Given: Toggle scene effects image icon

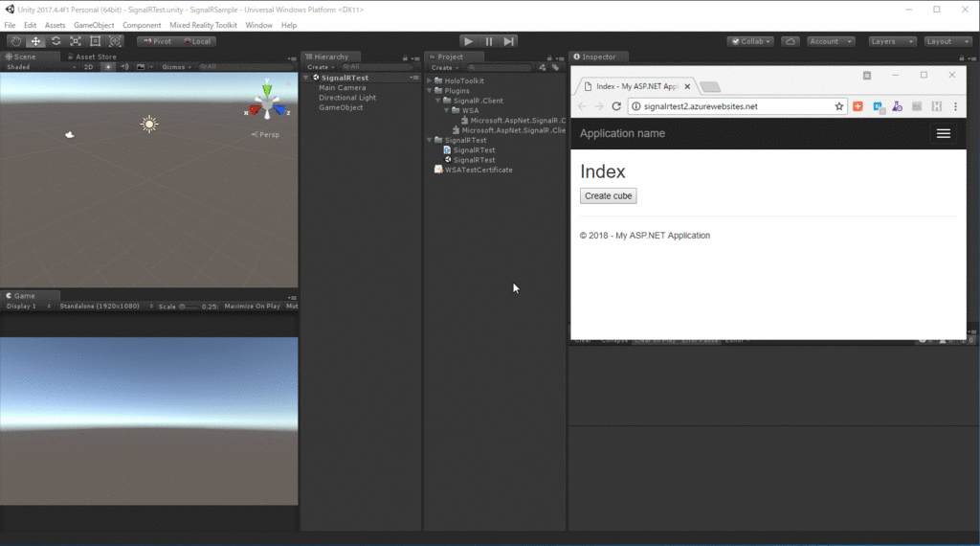Looking at the screenshot, I should pyautogui.click(x=141, y=67).
